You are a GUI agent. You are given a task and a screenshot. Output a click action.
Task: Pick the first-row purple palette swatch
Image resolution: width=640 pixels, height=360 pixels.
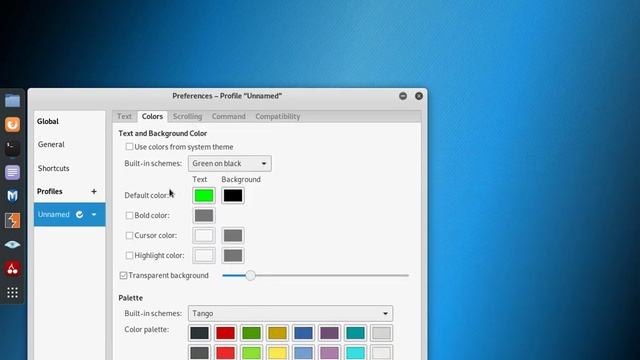(x=329, y=333)
